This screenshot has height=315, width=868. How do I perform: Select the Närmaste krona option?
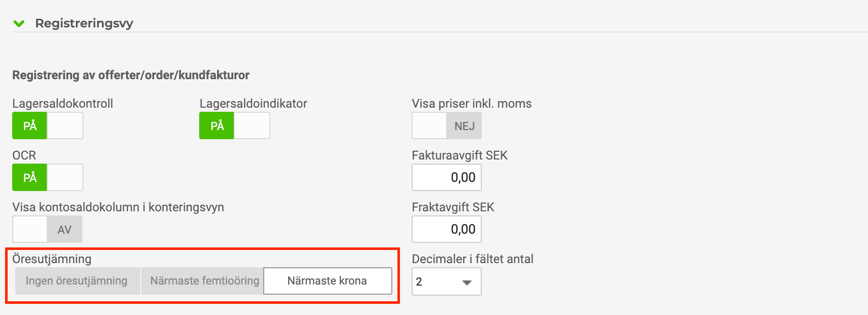pos(327,281)
